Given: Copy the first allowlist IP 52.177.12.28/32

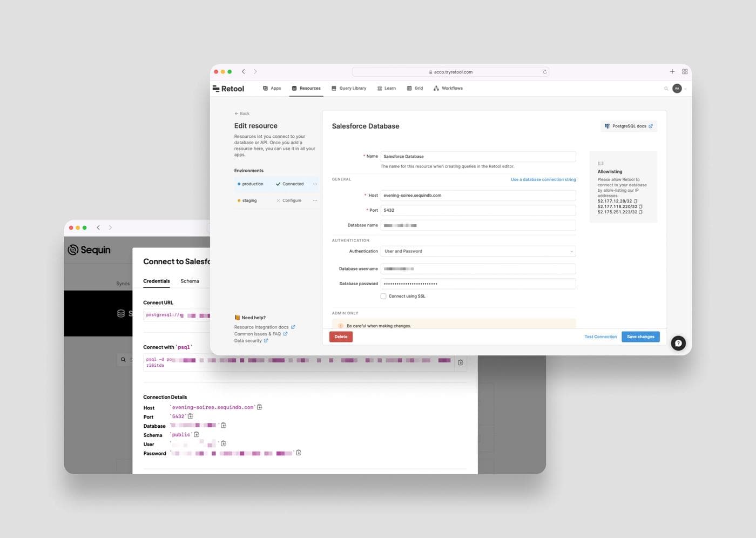Looking at the screenshot, I should click(636, 201).
